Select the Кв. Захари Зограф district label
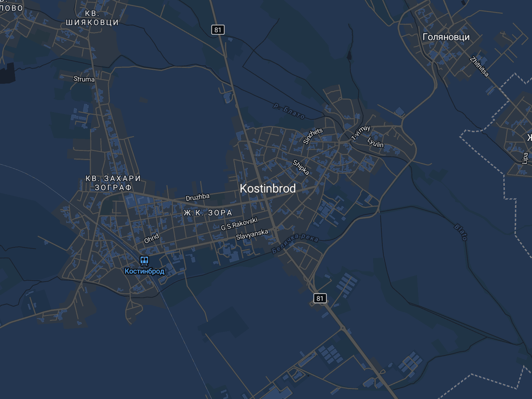532x399 pixels. (113, 183)
